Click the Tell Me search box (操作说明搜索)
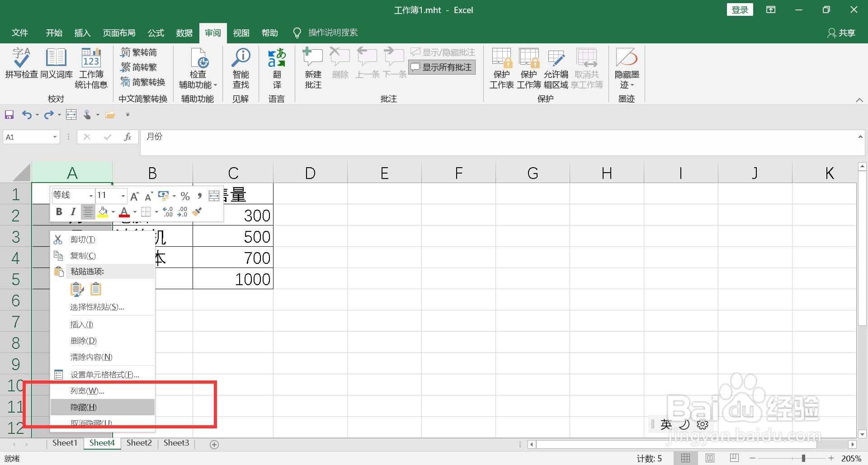Viewport: 868px width, 465px height. click(x=326, y=33)
